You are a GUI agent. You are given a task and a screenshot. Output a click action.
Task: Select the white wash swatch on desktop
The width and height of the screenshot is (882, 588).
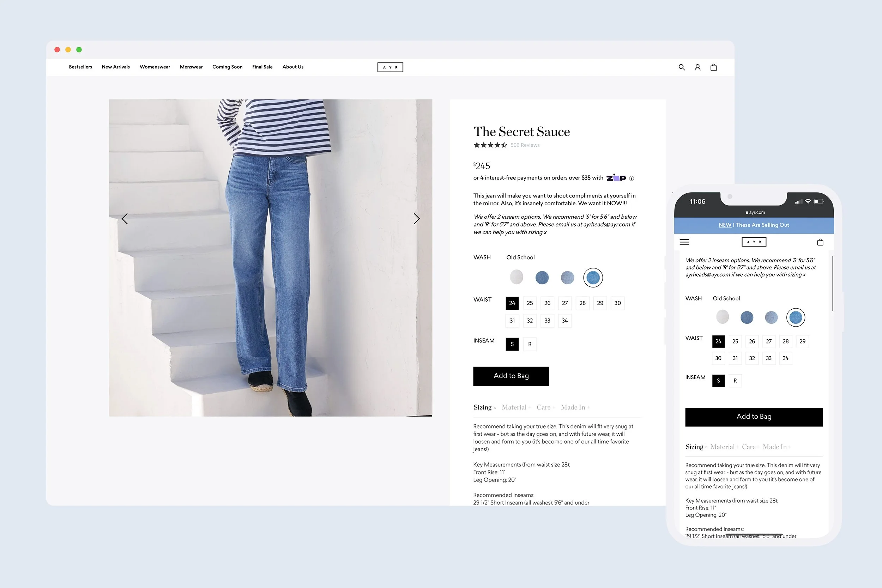(516, 277)
